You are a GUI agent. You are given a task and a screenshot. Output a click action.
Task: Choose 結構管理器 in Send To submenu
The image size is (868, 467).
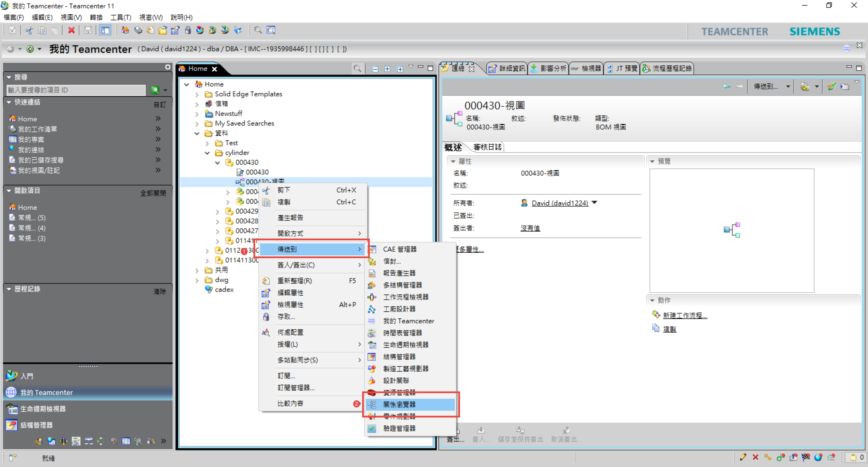click(x=410, y=356)
